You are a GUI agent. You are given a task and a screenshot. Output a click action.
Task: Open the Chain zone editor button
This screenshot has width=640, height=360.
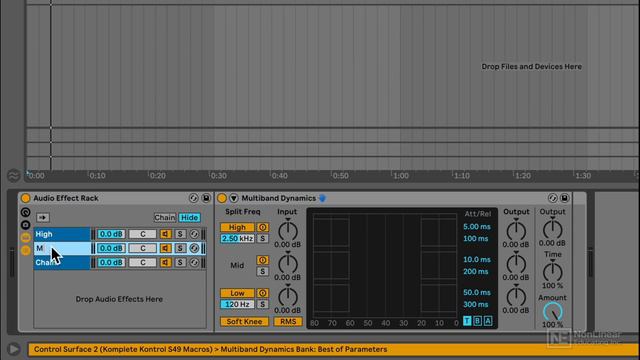(165, 218)
